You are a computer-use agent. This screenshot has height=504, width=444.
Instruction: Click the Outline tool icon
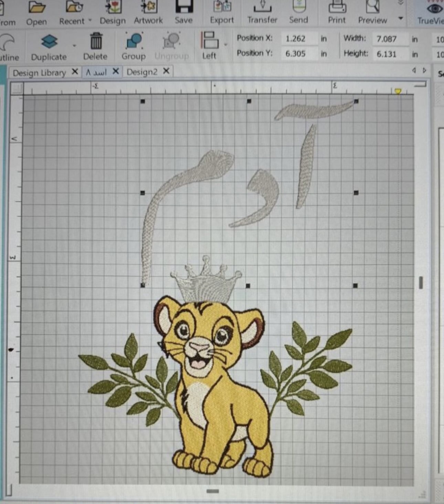pos(8,43)
